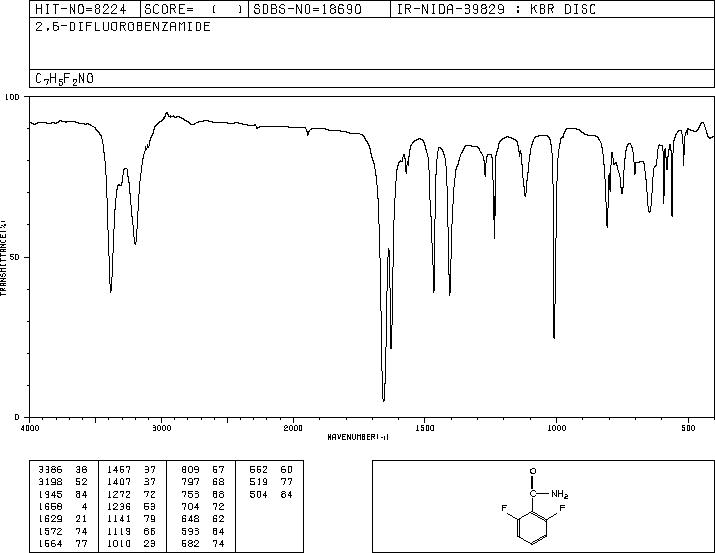The width and height of the screenshot is (715, 553).
Task: Click the 2,6-difluorobenzamide structure drawing
Action: pos(534,506)
